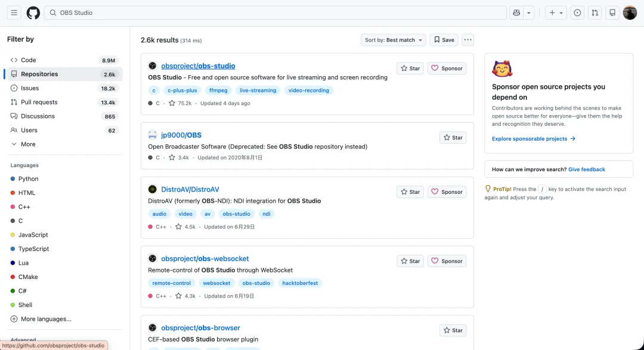
Task: Star the obs-websocket repository
Action: pos(410,261)
